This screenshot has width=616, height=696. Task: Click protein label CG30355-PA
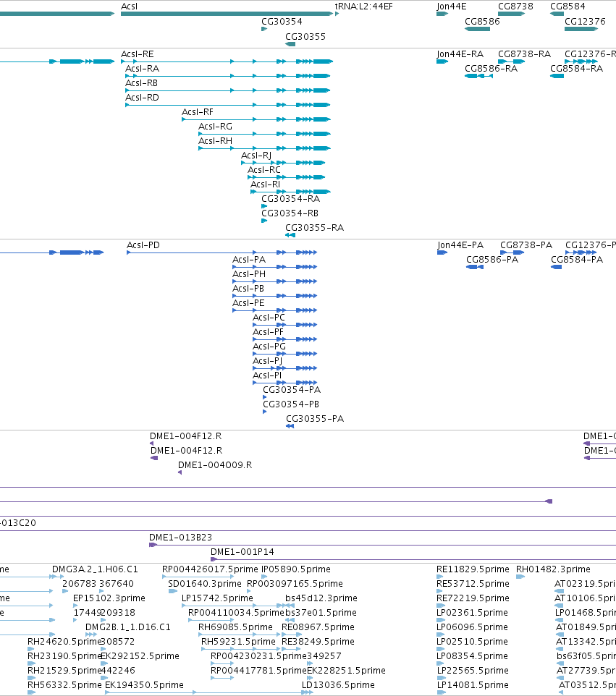click(315, 419)
